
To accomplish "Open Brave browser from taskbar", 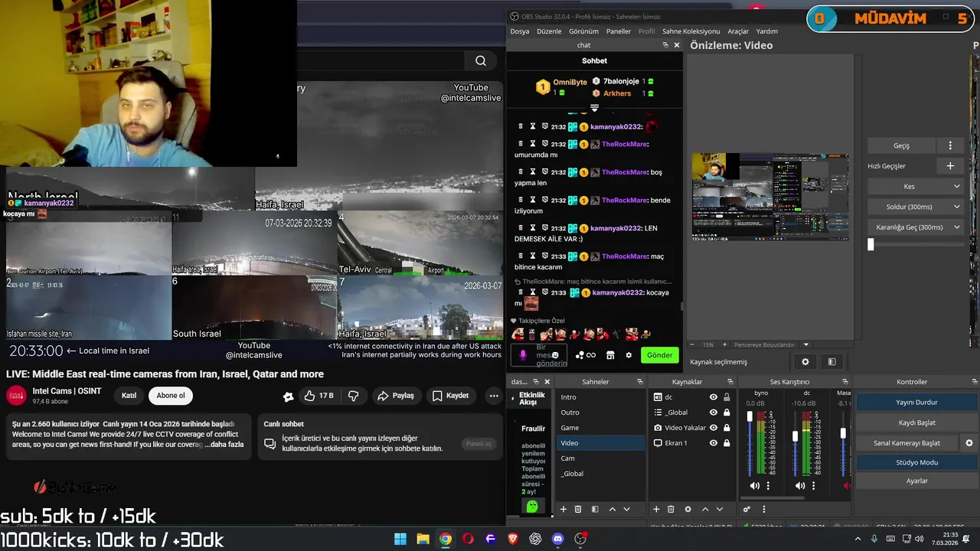I will (x=513, y=539).
